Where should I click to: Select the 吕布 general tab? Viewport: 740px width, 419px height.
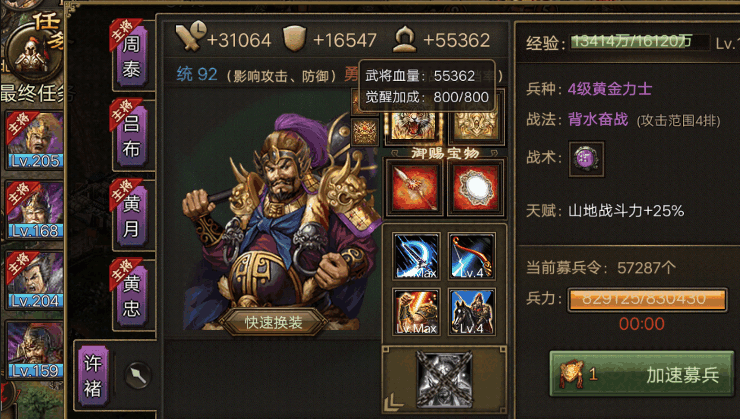[132, 136]
